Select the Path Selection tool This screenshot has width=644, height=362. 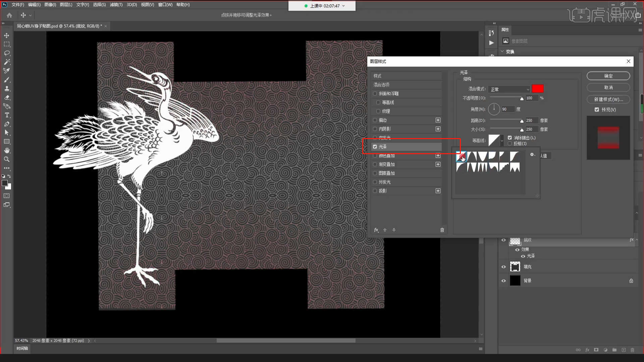[7, 133]
